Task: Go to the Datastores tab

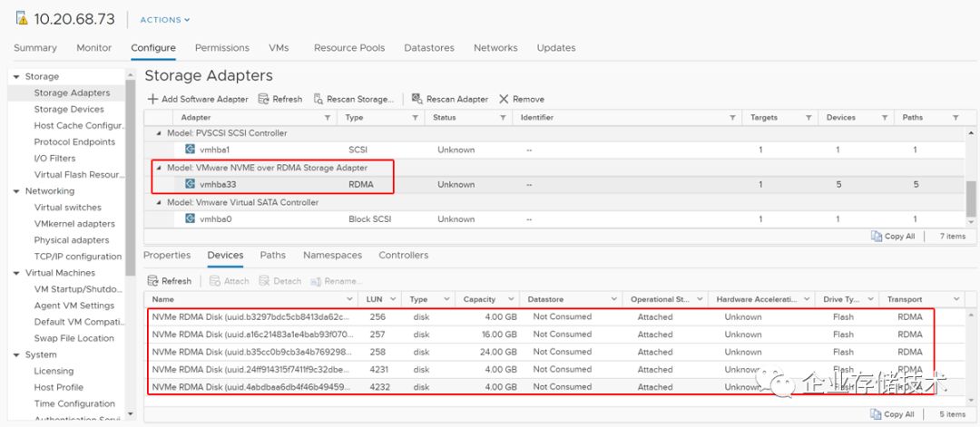Action: click(x=428, y=48)
